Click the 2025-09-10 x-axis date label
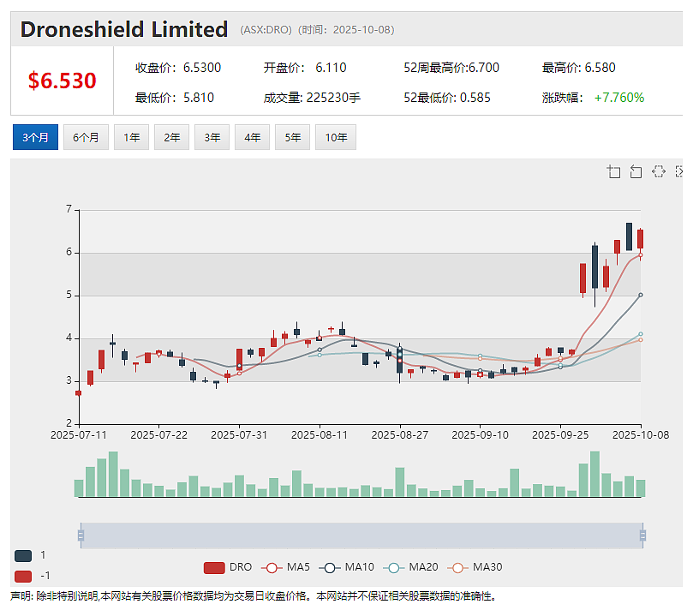This screenshot has width=693, height=616. click(480, 435)
